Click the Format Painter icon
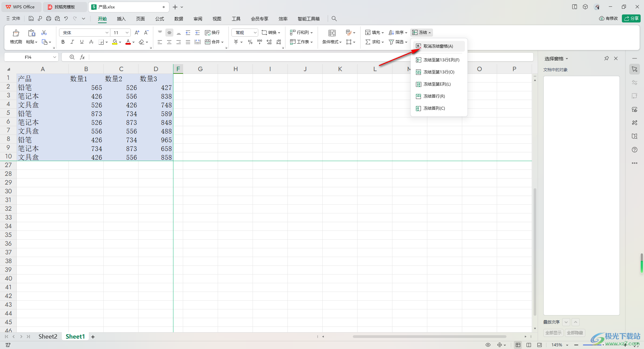Viewport: 644px width, 349px height. point(16,33)
